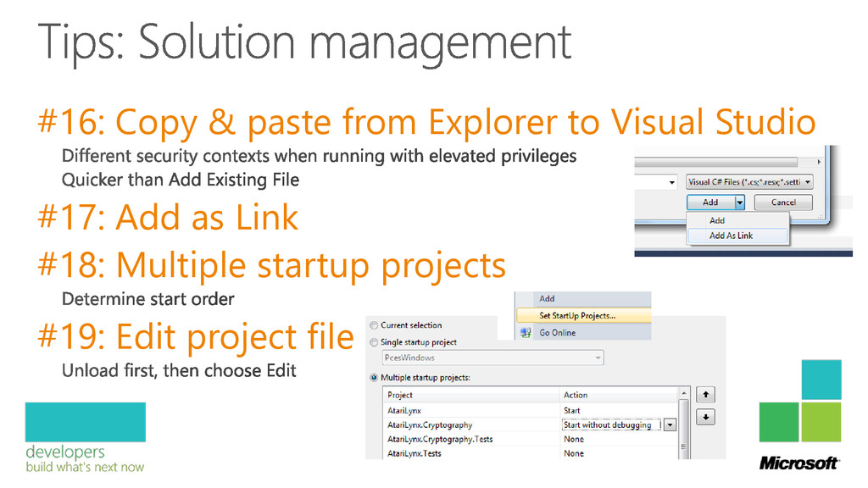The image size is (868, 488).
Task: Select the Current selection radio button
Action: point(374,325)
